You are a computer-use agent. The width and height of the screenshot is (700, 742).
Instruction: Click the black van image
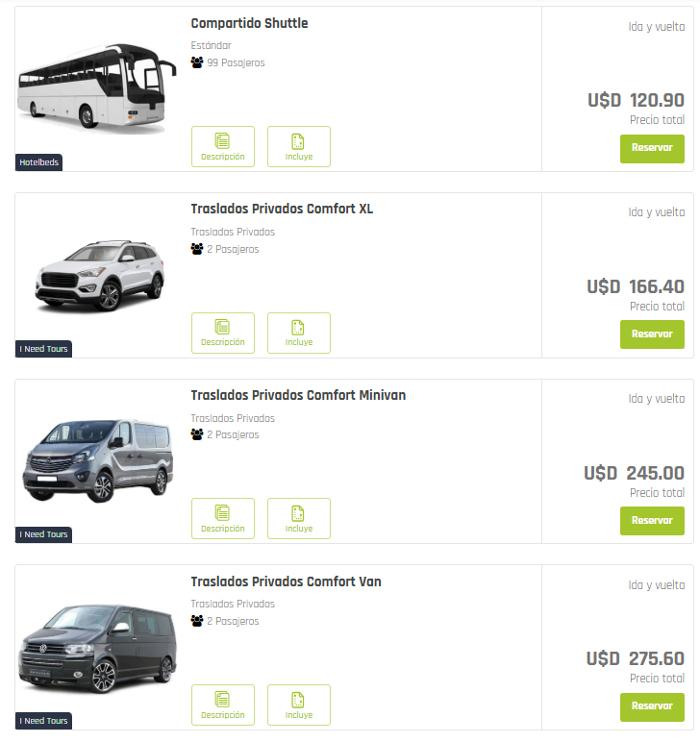(x=97, y=647)
